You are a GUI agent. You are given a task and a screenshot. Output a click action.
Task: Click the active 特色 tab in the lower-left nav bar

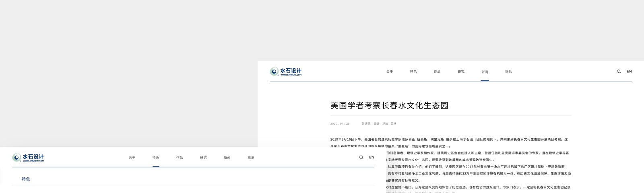click(x=155, y=158)
